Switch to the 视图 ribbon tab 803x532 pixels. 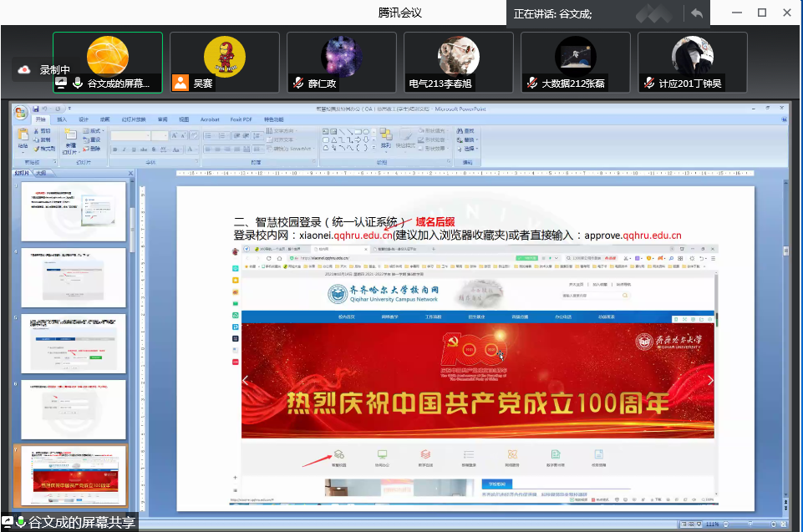click(184, 119)
